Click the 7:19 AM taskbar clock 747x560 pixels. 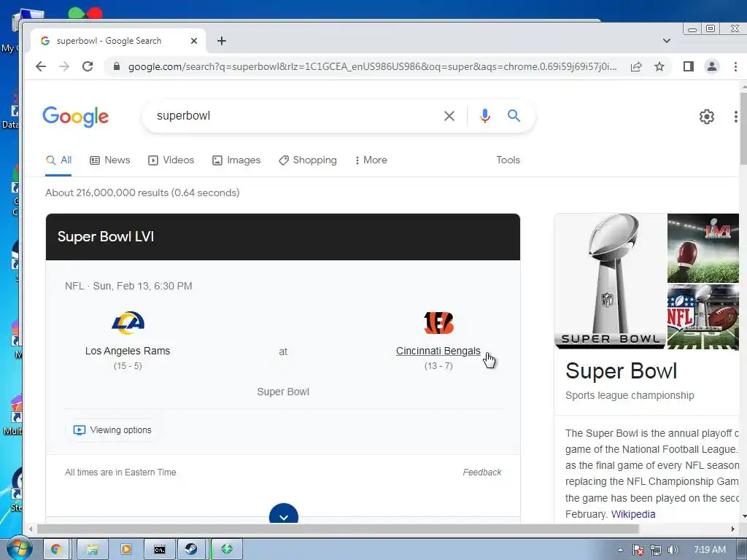coord(710,550)
